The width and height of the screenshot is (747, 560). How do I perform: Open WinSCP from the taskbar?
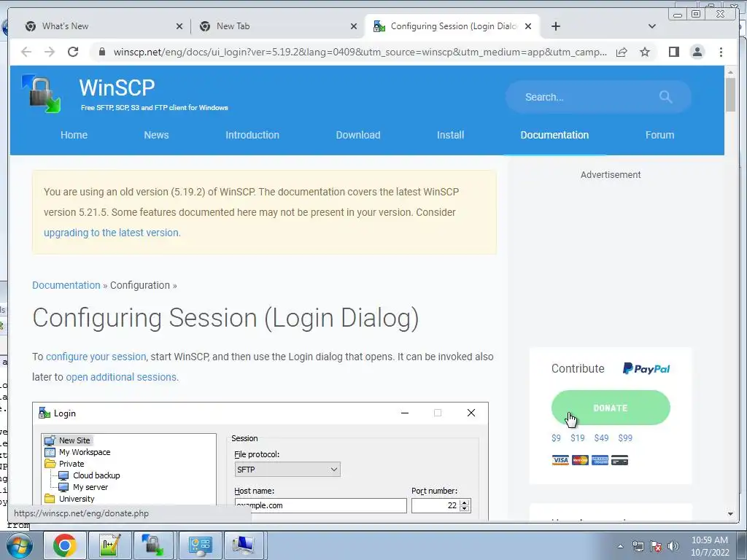[x=155, y=545]
